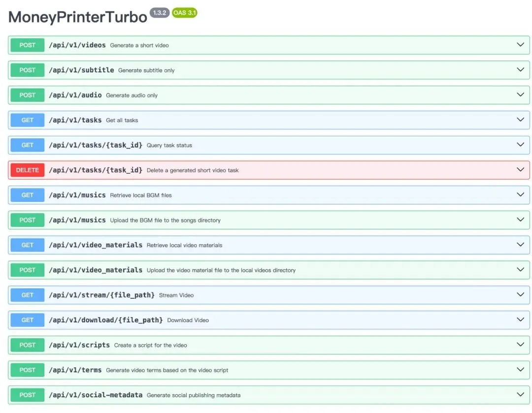Click the GET badge for /api/v1/video_materials
This screenshot has width=532, height=413.
pyautogui.click(x=28, y=245)
